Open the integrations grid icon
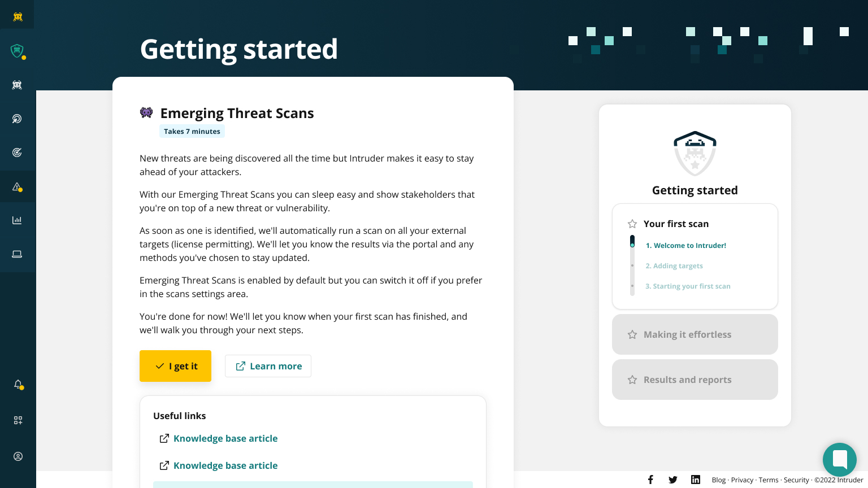Image resolution: width=868 pixels, height=488 pixels. 18,420
